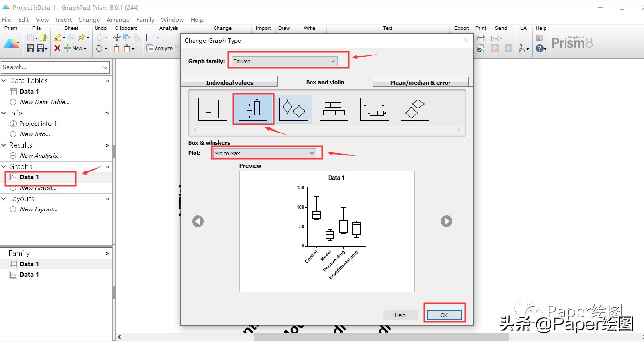Click the highlighter sheet icon

tap(58, 38)
